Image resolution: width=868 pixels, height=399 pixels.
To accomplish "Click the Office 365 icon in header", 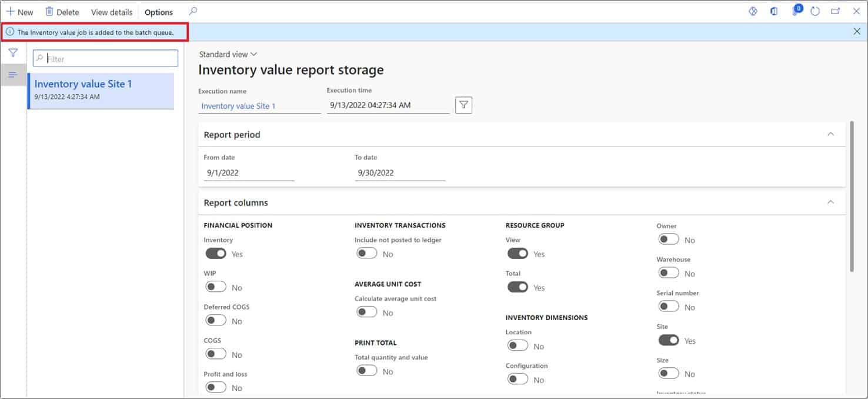I will [774, 11].
